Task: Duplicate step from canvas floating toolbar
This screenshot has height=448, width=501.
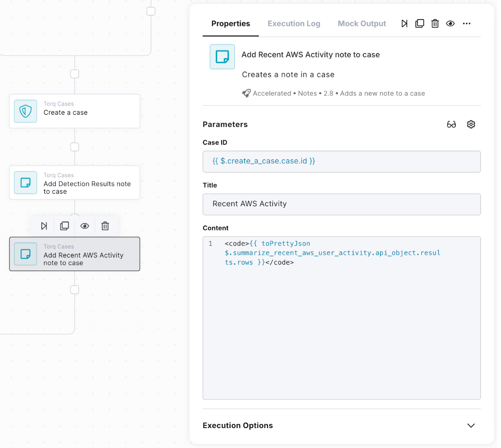Action: point(64,226)
